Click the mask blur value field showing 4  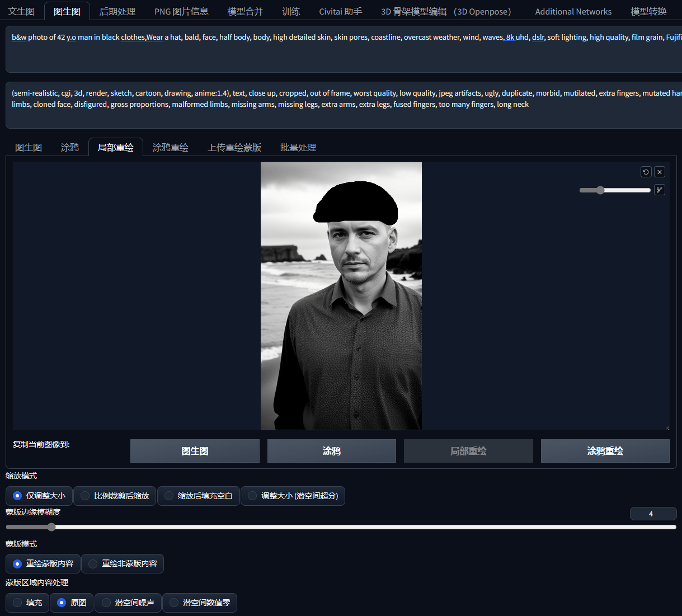pyautogui.click(x=653, y=514)
